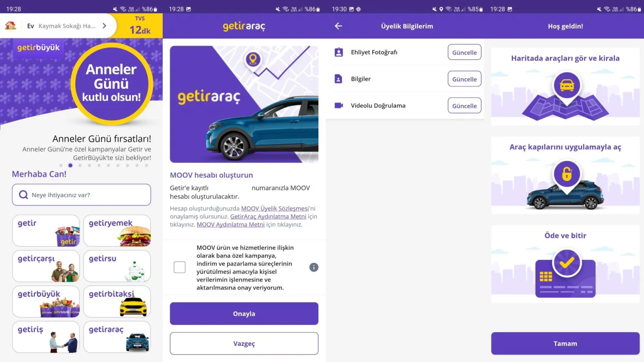The height and width of the screenshot is (362, 644).
Task: Open the Videolu Doğrulama row
Action: [x=405, y=106]
